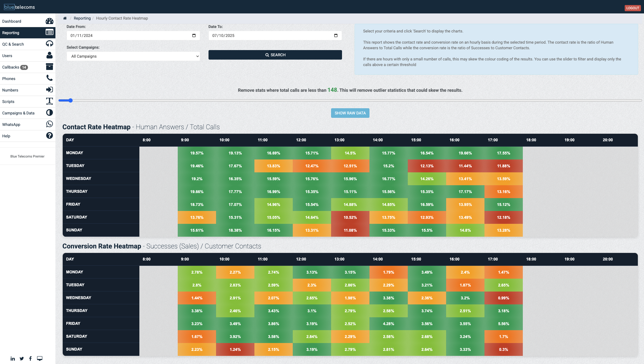Go to Reporting in the breadcrumb
Image resolution: width=644 pixels, height=364 pixels.
[82, 18]
